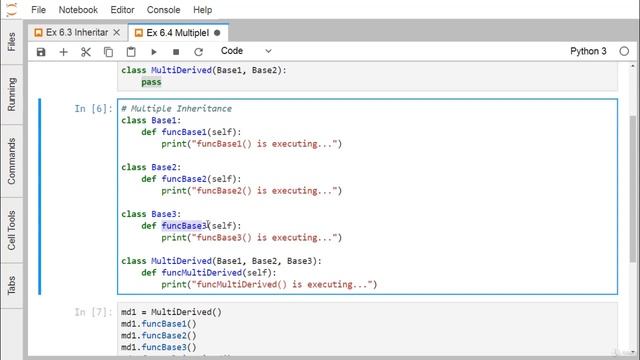Click the notebook icon on Ex 6.3 tab
Screen dimensions: 640x360
[38, 33]
